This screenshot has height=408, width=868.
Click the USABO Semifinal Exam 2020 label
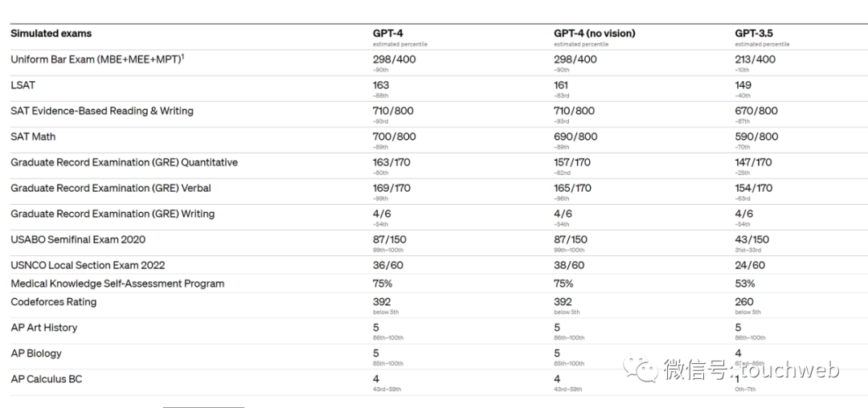click(x=78, y=239)
